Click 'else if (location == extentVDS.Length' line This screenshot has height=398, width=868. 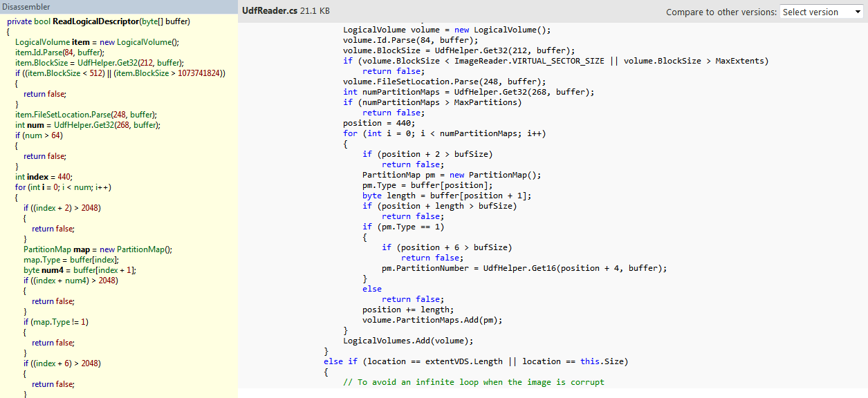pyautogui.click(x=476, y=361)
